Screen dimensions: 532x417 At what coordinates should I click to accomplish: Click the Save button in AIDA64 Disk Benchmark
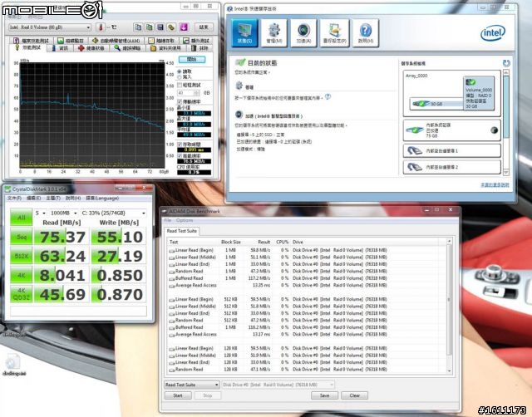tap(324, 395)
